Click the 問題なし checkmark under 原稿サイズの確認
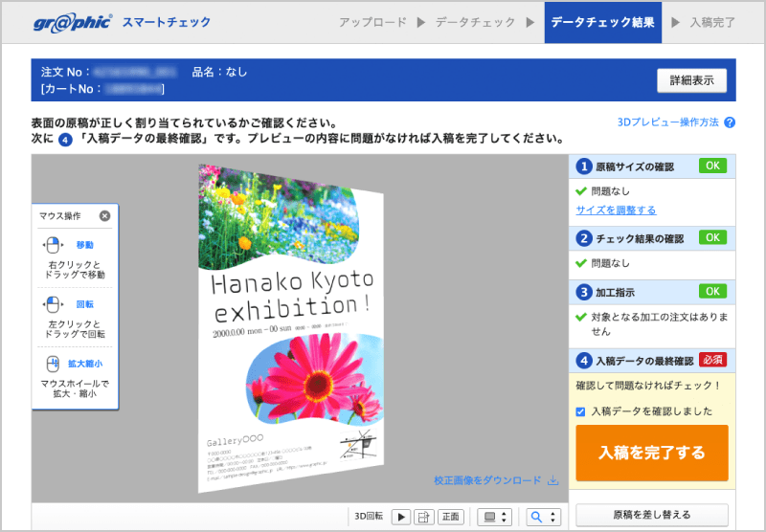766x532 pixels. pos(581,190)
